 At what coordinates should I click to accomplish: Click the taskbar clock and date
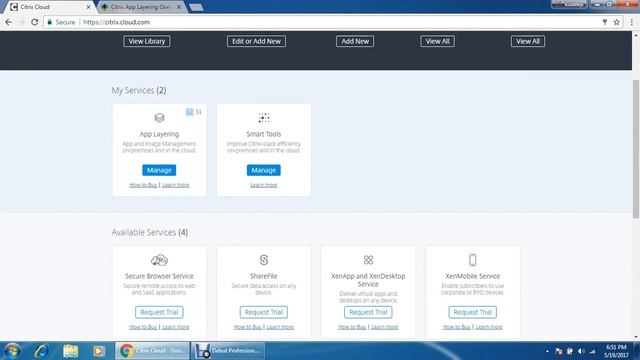pyautogui.click(x=616, y=351)
